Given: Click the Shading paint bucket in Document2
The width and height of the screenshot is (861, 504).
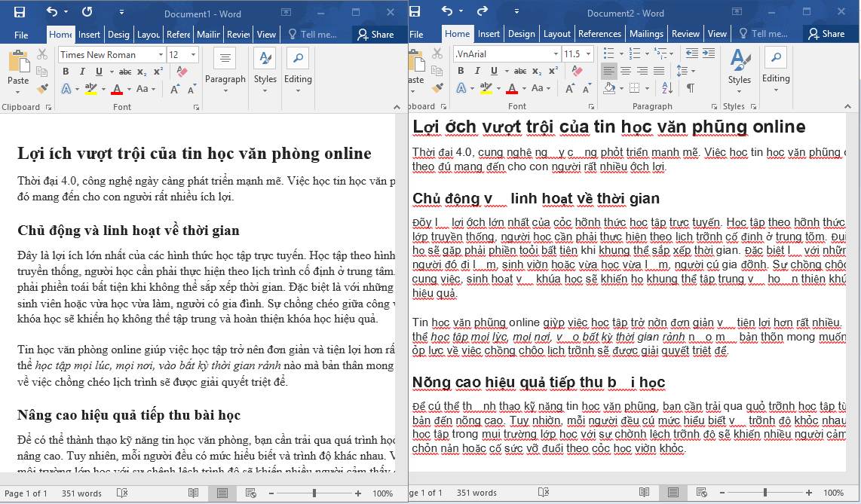Looking at the screenshot, I should pos(609,87).
